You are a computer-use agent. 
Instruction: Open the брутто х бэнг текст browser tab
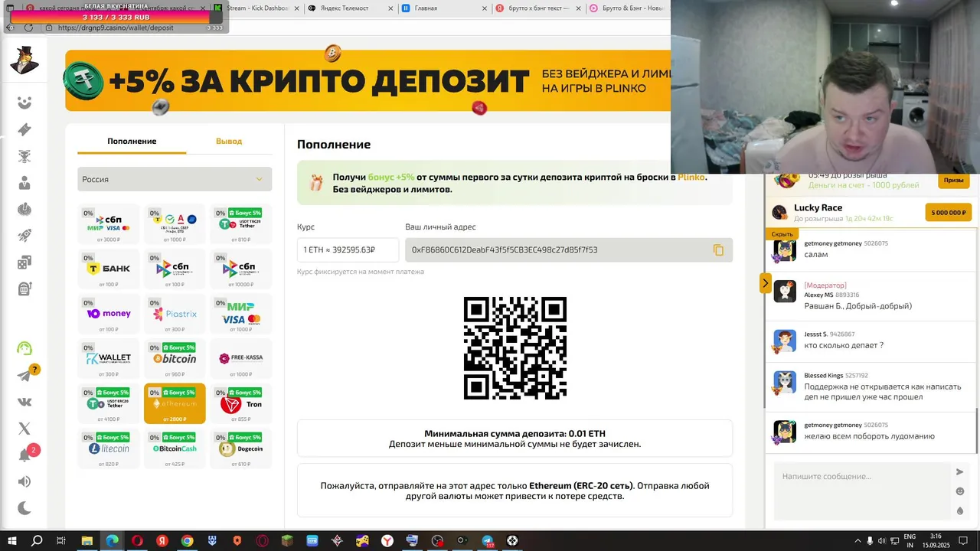tap(537, 8)
